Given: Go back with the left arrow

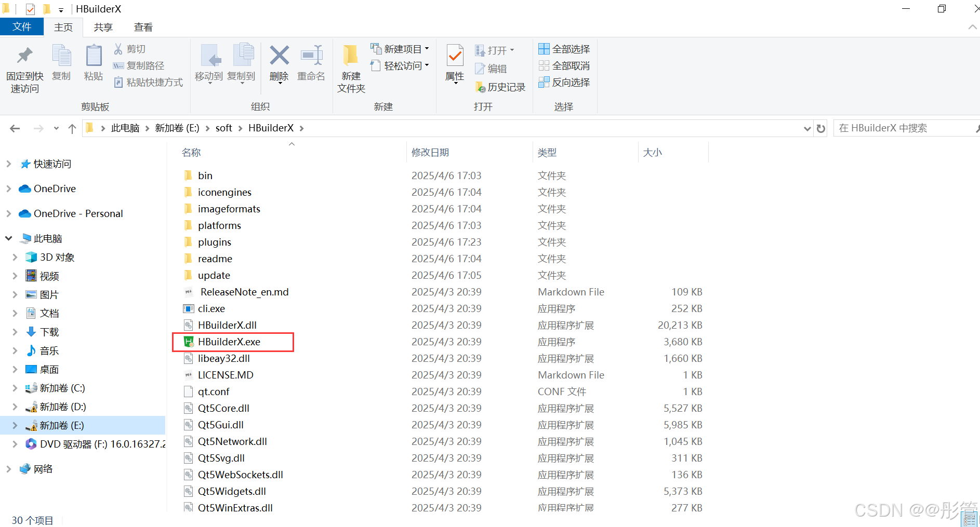Looking at the screenshot, I should point(15,128).
